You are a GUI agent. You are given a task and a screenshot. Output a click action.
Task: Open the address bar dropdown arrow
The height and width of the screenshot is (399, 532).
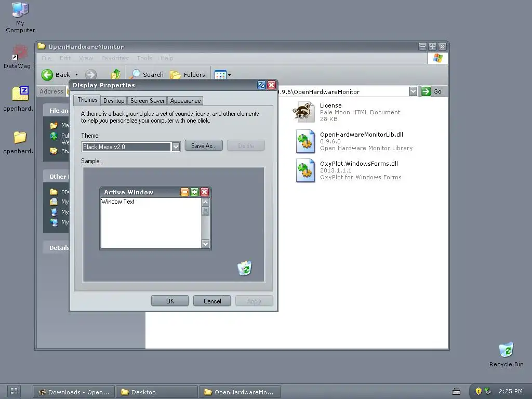pyautogui.click(x=413, y=91)
